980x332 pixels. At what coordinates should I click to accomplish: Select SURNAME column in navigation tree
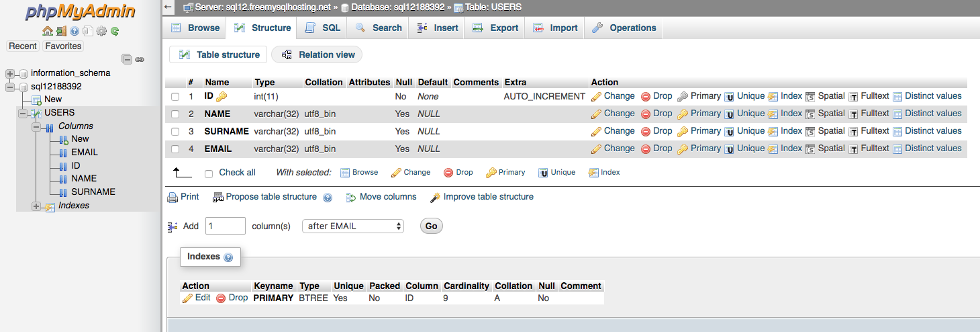(x=93, y=192)
